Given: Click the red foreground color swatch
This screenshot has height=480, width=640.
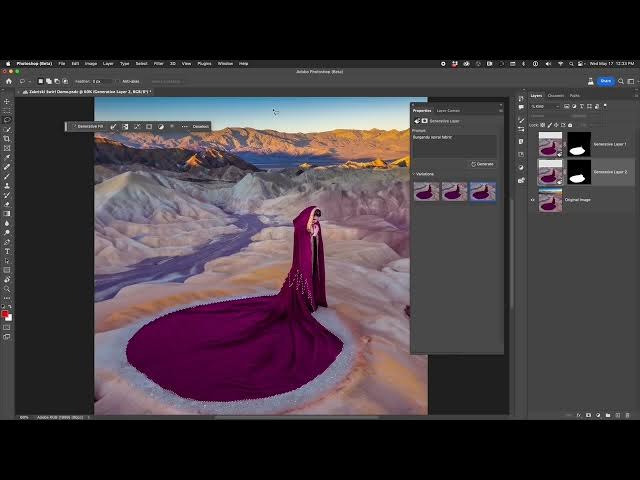Looking at the screenshot, I should (5, 314).
